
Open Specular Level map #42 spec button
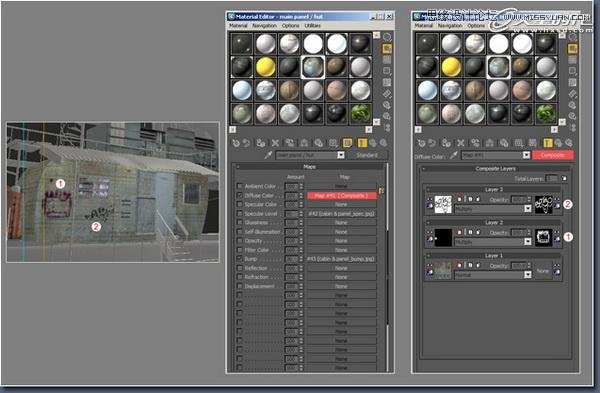click(x=341, y=214)
